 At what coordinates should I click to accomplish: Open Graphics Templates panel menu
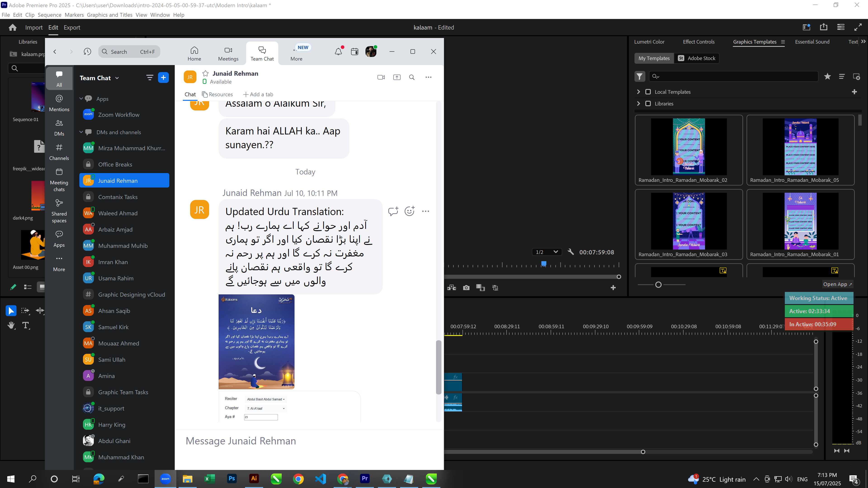(x=783, y=42)
